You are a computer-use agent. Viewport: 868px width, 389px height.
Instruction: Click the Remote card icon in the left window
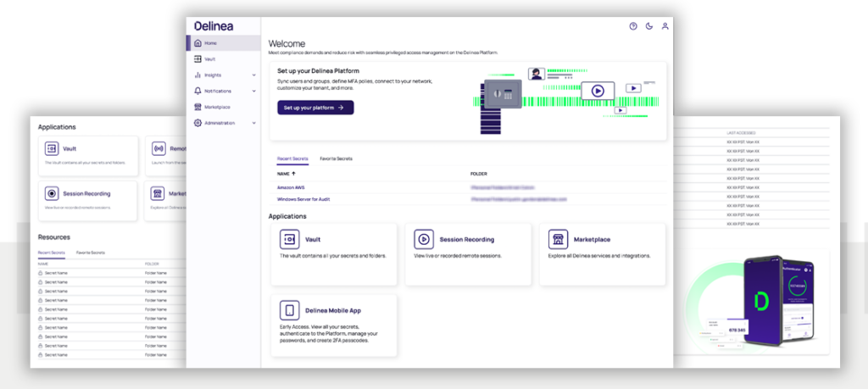coord(159,149)
